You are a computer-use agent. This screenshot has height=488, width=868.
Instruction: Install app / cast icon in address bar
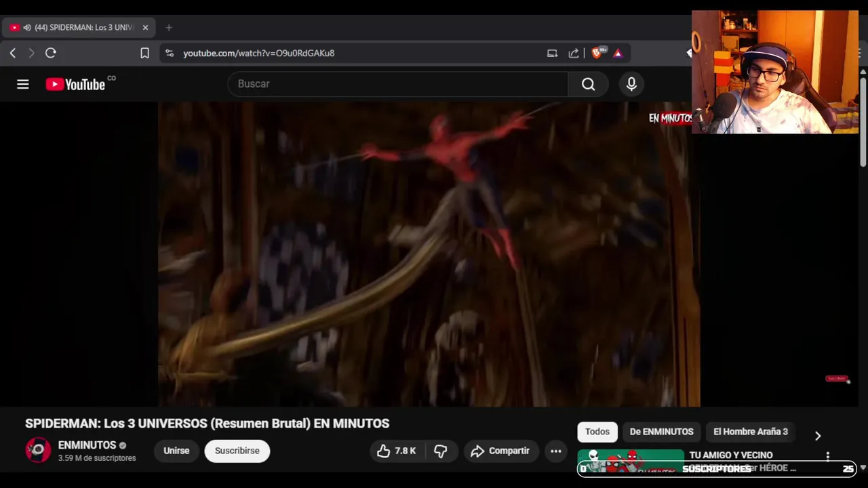pyautogui.click(x=552, y=53)
